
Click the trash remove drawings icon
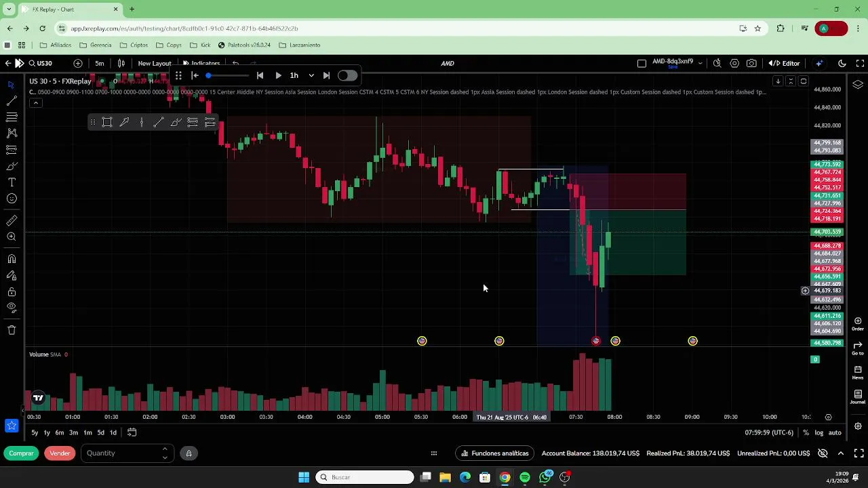pyautogui.click(x=12, y=330)
